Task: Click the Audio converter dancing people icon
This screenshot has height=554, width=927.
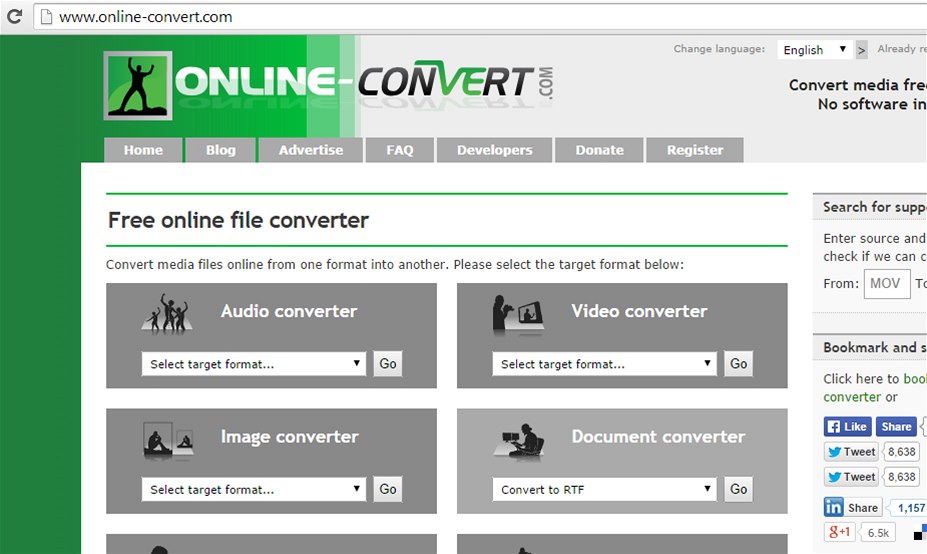Action: point(167,313)
